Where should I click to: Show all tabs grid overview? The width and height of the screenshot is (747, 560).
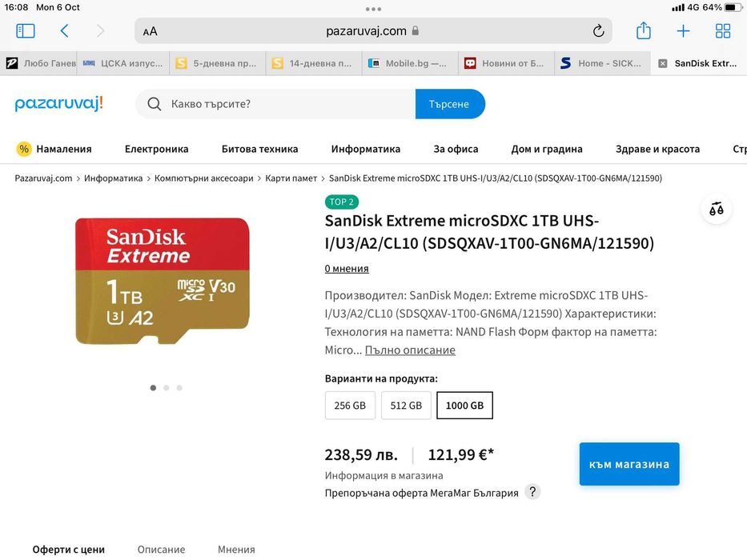(x=723, y=31)
